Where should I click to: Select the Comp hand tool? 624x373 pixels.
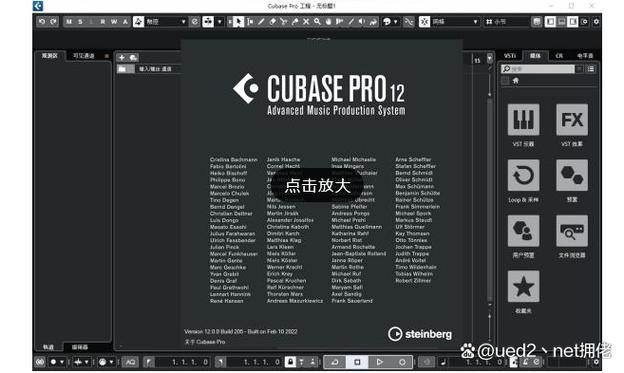tap(328, 21)
